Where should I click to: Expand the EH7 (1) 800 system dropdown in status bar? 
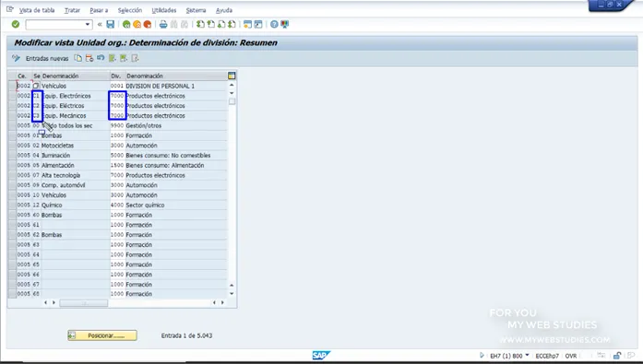click(x=527, y=356)
